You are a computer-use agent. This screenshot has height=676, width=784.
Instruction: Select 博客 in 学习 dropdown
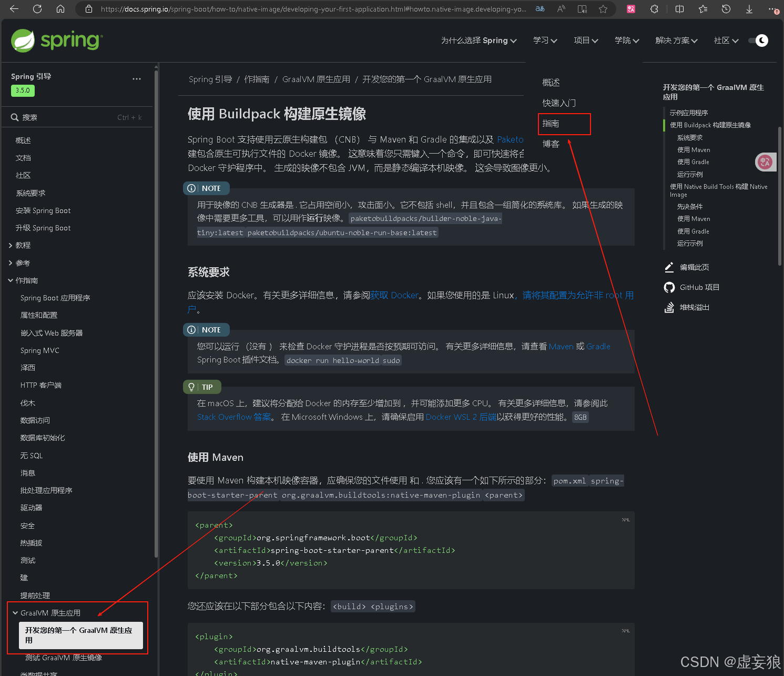coord(551,144)
